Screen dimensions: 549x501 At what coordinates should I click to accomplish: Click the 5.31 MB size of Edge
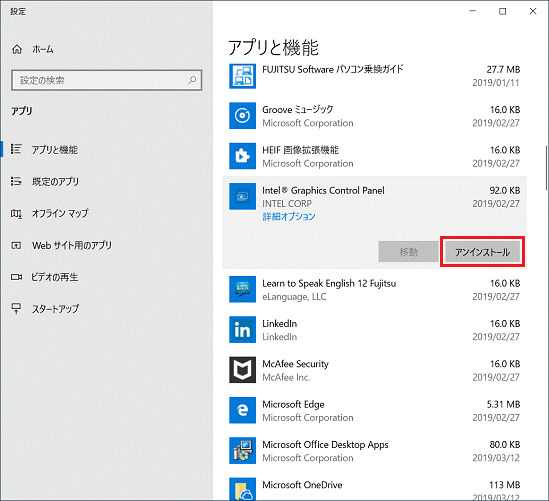tap(503, 404)
